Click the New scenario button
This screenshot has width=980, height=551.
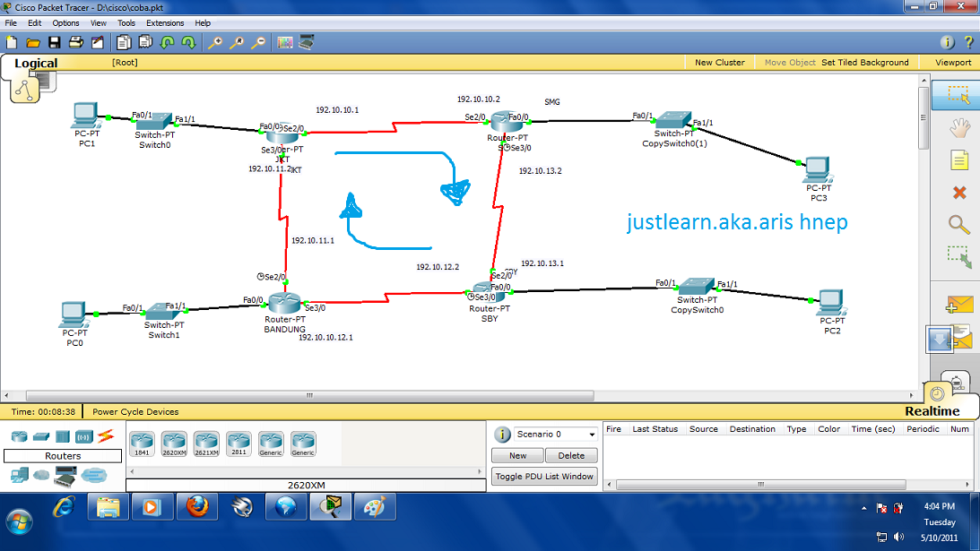point(517,455)
